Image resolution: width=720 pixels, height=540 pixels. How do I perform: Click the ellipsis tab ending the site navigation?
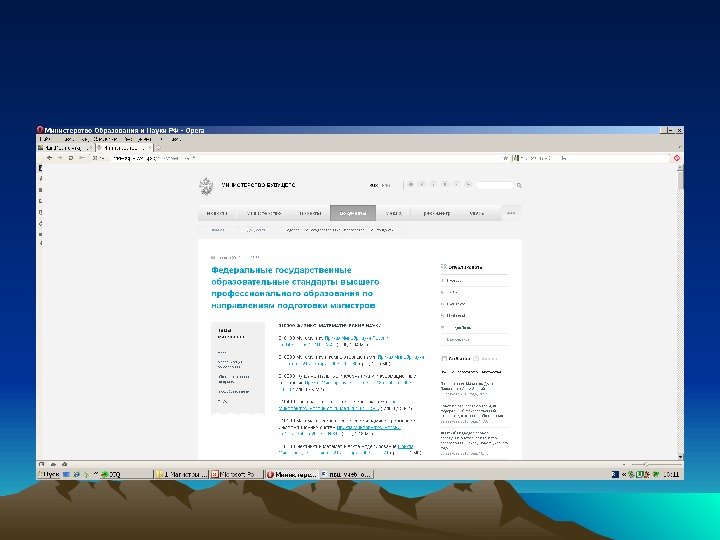click(511, 213)
